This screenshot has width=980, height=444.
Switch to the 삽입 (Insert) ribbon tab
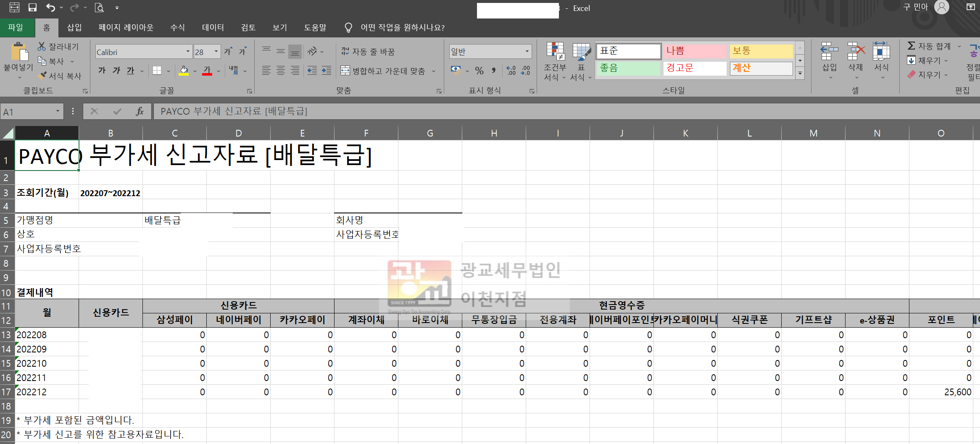tap(74, 27)
